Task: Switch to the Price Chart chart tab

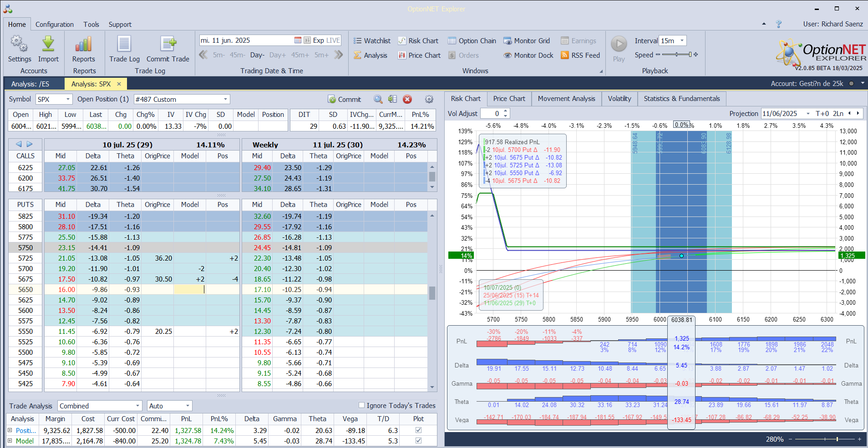Action: click(509, 99)
